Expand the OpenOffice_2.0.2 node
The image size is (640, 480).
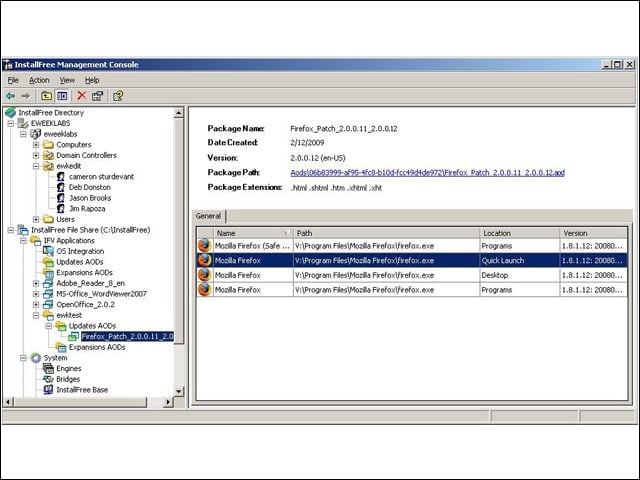click(36, 304)
